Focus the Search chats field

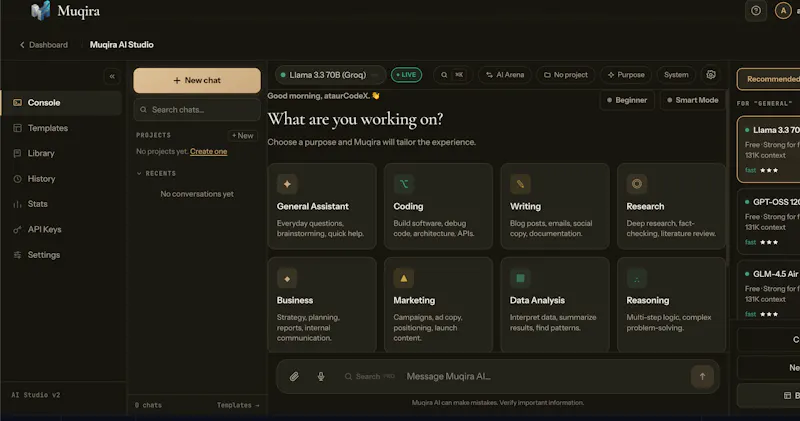pyautogui.click(x=197, y=110)
